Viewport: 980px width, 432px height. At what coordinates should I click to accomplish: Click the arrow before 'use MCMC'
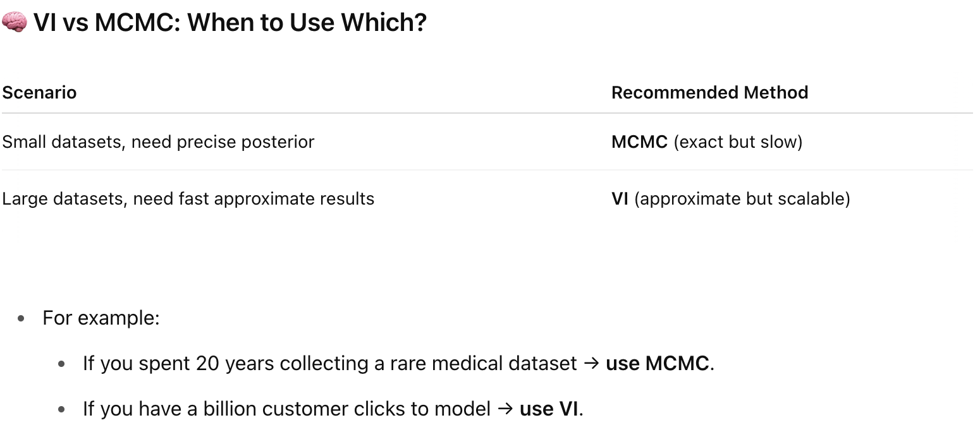592,364
